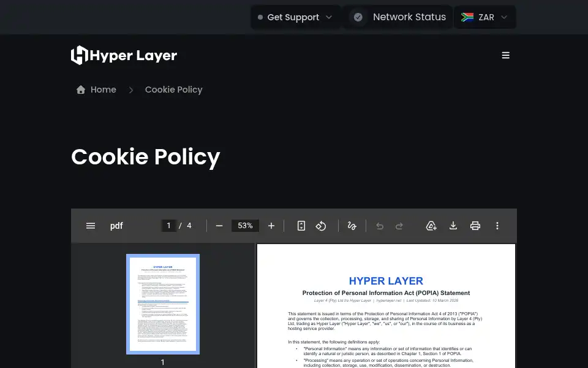The image size is (588, 368).
Task: Click the fit to page icon
Action: pos(301,226)
